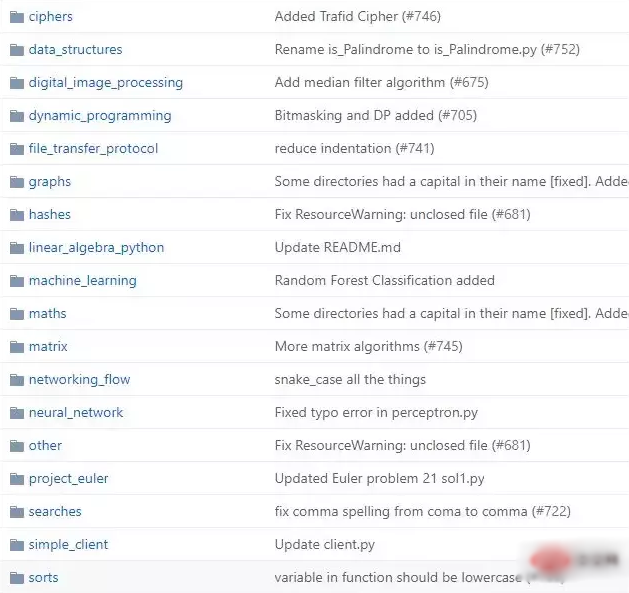Image resolution: width=629 pixels, height=593 pixels.
Task: Click the folder icon beside searches
Action: [x=17, y=512]
